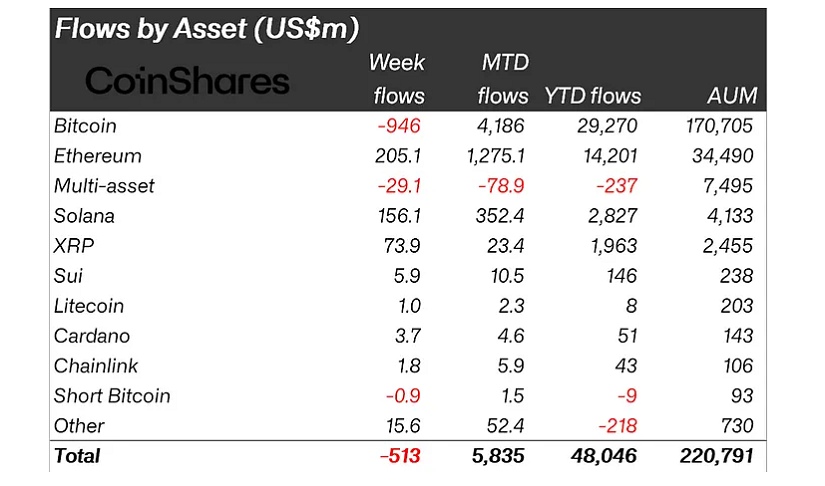The width and height of the screenshot is (825, 486).
Task: Select the Short Bitcoin row label
Action: [x=112, y=396]
